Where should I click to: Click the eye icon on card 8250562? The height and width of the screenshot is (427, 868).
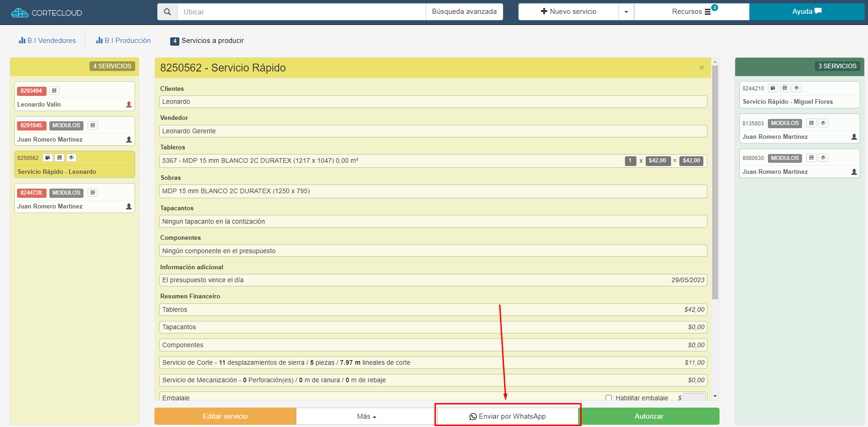point(71,158)
